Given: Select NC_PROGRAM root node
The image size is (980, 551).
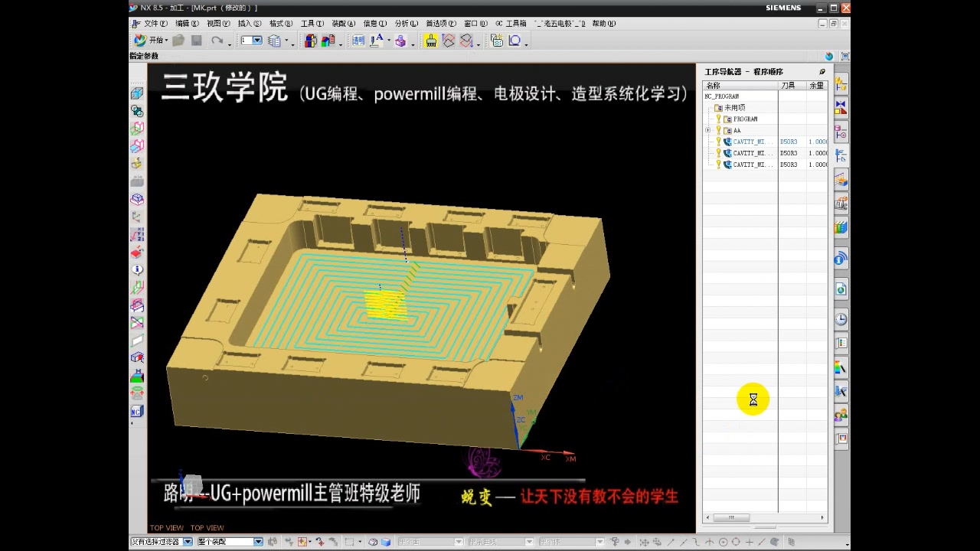Looking at the screenshot, I should click(722, 96).
